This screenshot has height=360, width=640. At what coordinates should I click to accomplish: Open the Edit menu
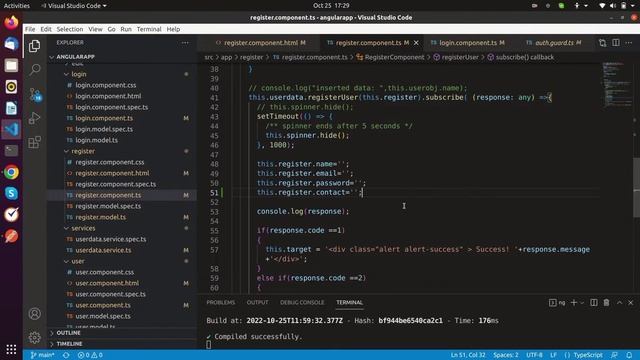[46, 29]
